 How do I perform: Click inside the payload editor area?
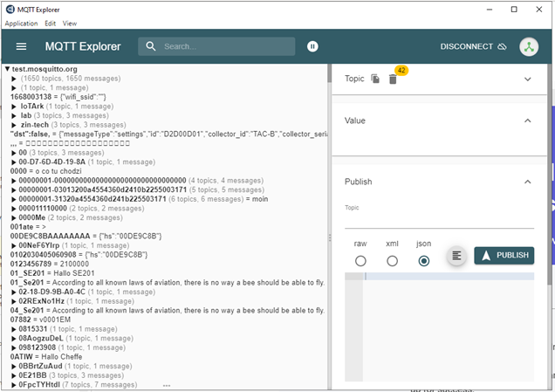click(x=449, y=326)
